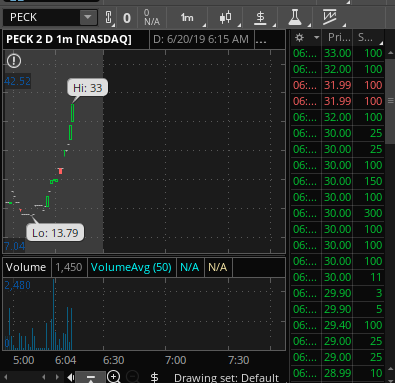Click the Time and Sales scroll-up arrow
Image resolution: width=395 pixels, height=383 pixels.
pos(390,53)
